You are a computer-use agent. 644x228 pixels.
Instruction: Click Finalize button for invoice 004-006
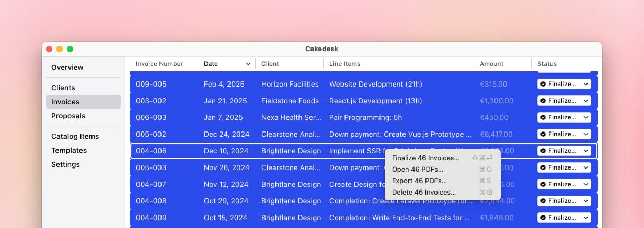click(559, 151)
